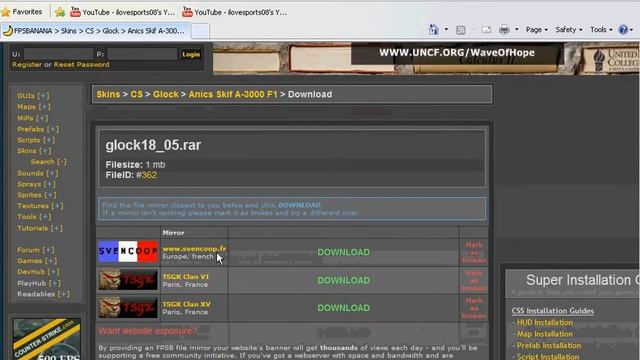
Task: Mark the svencoop.fr mirror as broken
Action: pyautogui.click(x=474, y=252)
